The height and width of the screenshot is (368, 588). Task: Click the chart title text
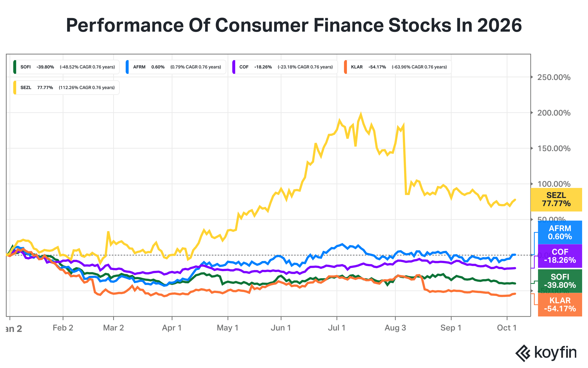(294, 25)
